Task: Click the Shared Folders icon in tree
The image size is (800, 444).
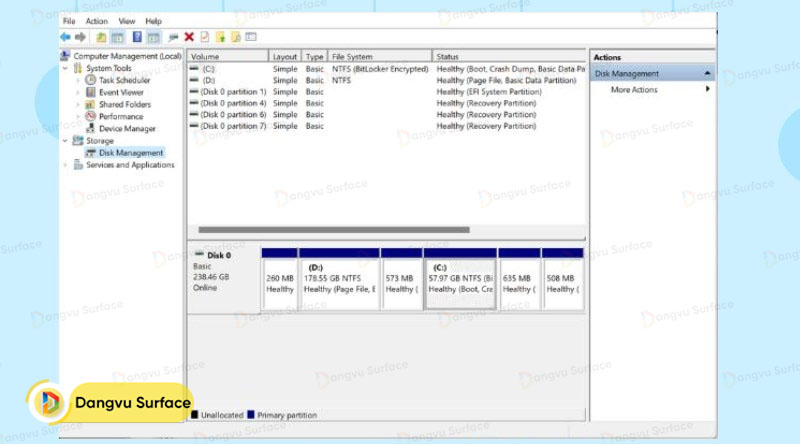Action: (x=90, y=104)
